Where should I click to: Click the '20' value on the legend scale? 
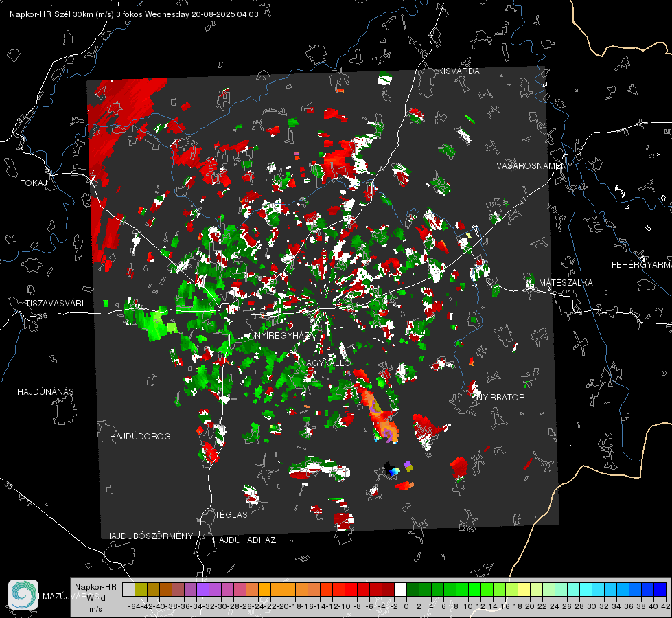(x=530, y=607)
